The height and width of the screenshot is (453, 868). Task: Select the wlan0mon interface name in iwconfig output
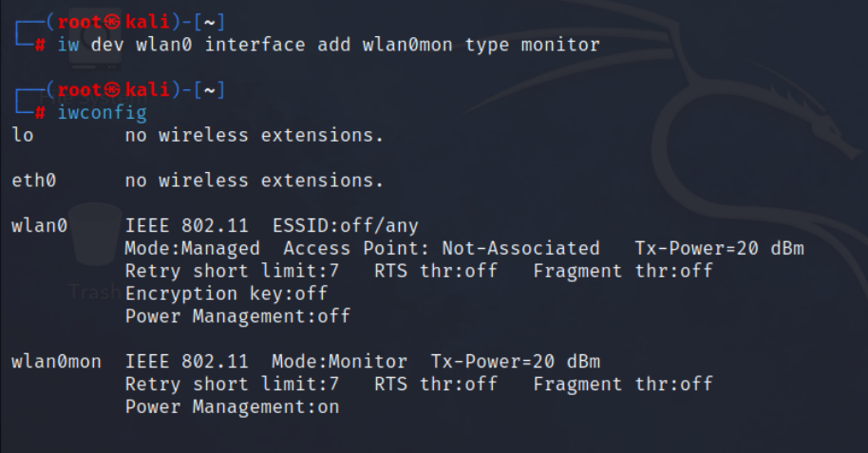click(56, 362)
